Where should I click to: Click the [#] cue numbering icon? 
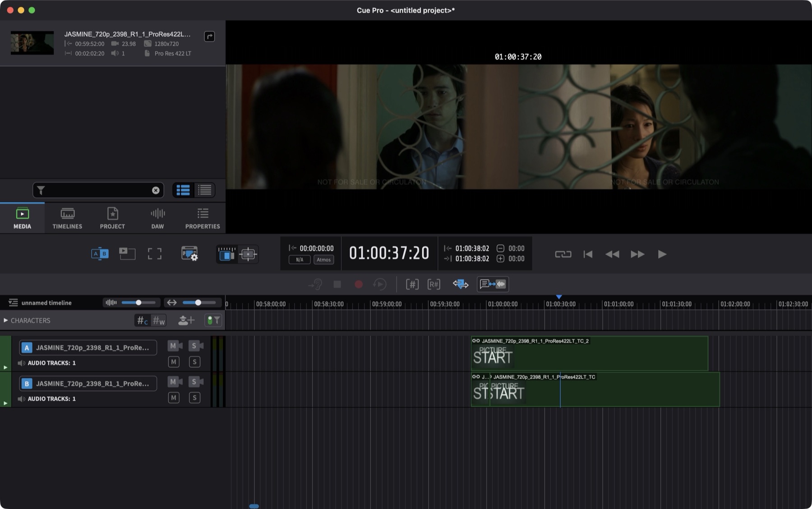coord(412,284)
